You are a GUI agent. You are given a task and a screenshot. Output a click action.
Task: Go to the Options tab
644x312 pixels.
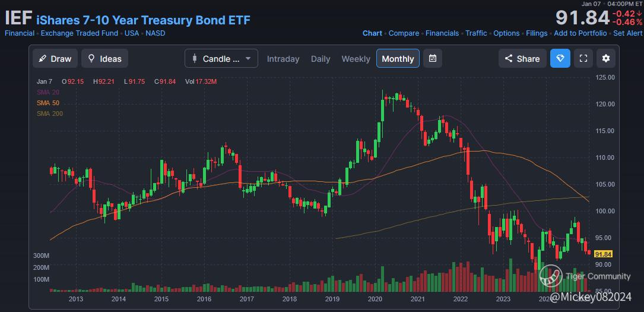pyautogui.click(x=506, y=33)
